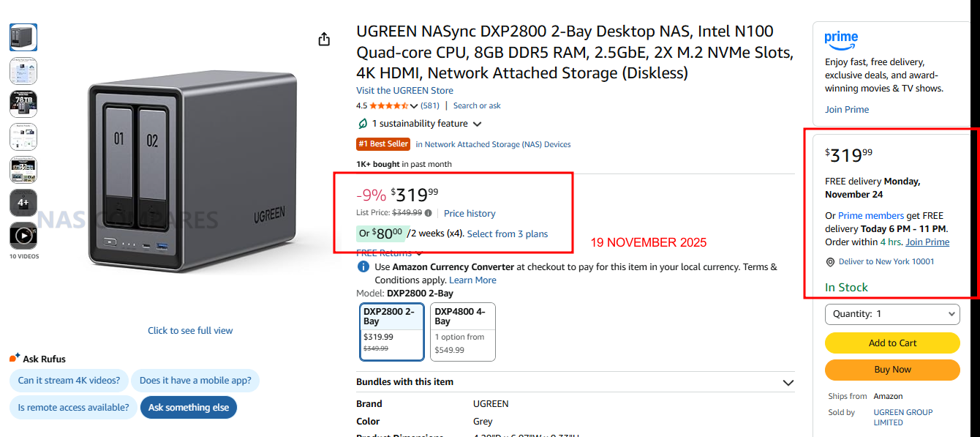Select the DXP2800 2-Bay model option
The image size is (980, 437).
click(392, 332)
